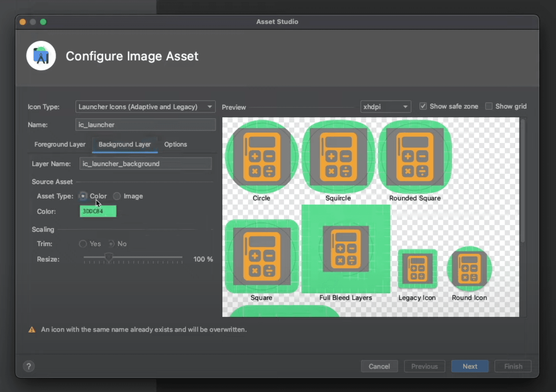Switch to the Foreground Layer tab
Image resolution: width=556 pixels, height=392 pixels.
coord(60,144)
